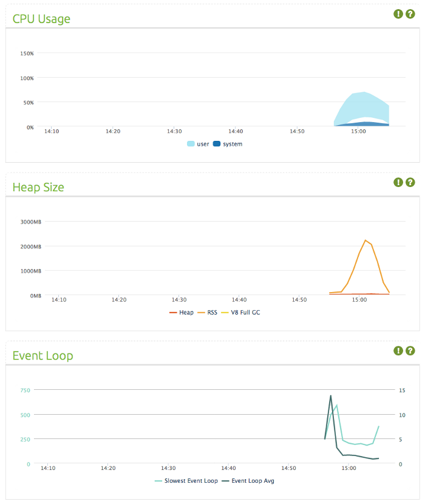This screenshot has width=425, height=504.
Task: Toggle the Slowest Event Loop legend entry
Action: coord(186,481)
